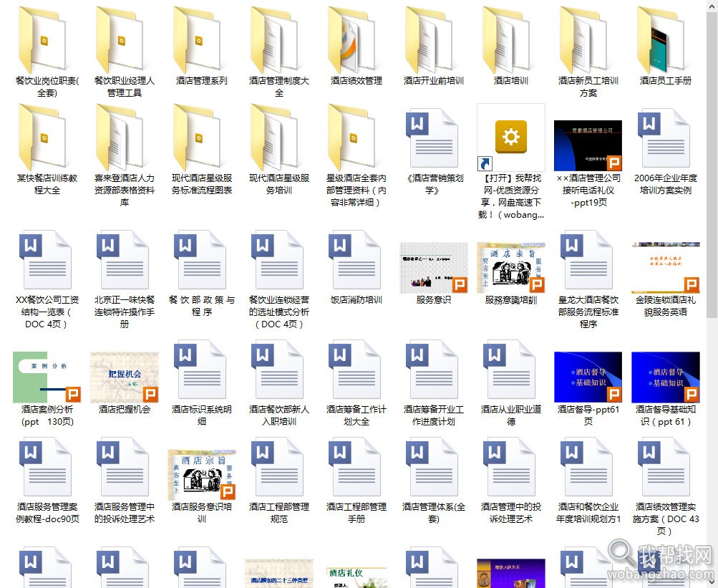This screenshot has height=588, width=718.
Task: Select the 酒店餐饮部新人入职培训 Word icon
Action: coord(278,370)
